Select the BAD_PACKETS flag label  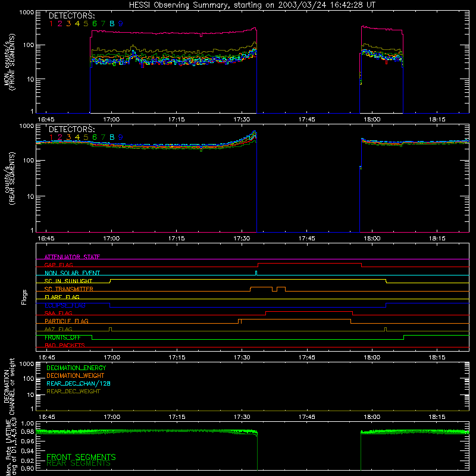(65, 345)
